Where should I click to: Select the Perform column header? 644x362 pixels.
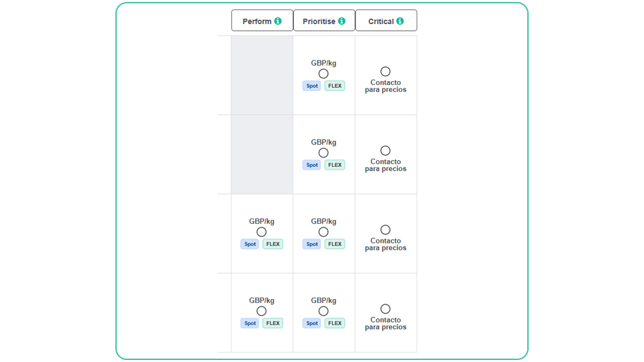(262, 21)
